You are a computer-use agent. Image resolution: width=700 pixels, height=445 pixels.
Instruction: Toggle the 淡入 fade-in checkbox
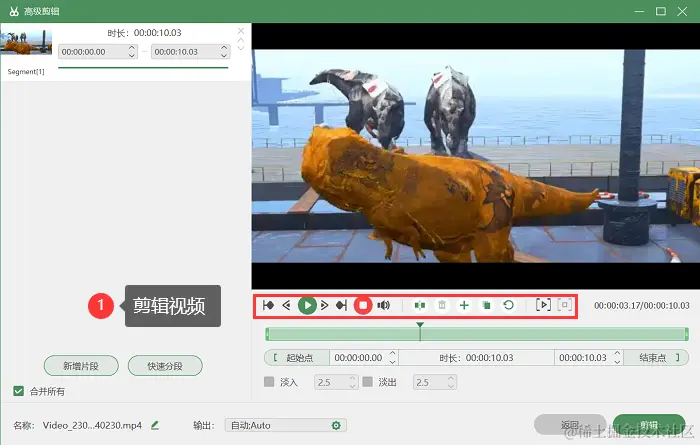tap(269, 382)
